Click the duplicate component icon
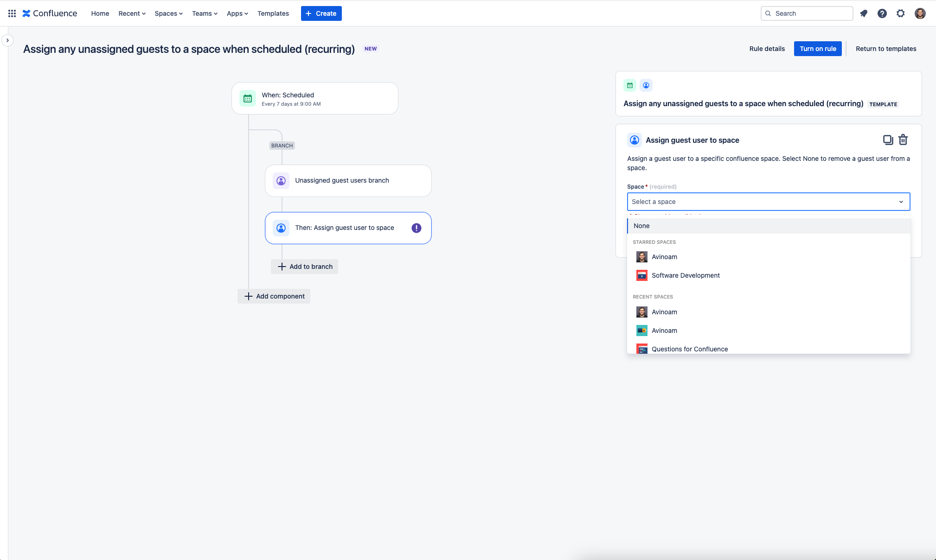The image size is (936, 560). click(888, 140)
